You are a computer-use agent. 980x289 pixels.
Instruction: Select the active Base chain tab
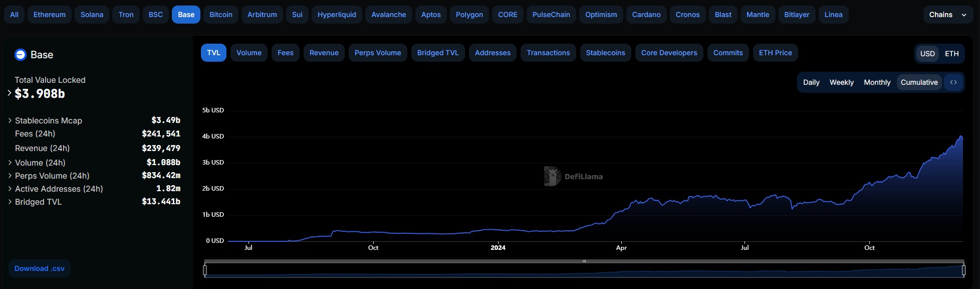point(186,15)
